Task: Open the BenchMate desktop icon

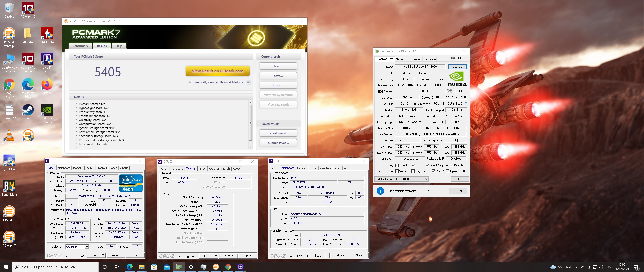Action: 9,188
